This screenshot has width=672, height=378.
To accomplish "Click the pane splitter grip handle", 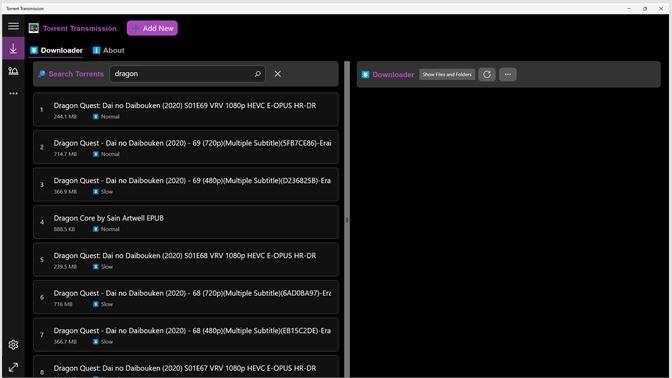I will pyautogui.click(x=347, y=220).
